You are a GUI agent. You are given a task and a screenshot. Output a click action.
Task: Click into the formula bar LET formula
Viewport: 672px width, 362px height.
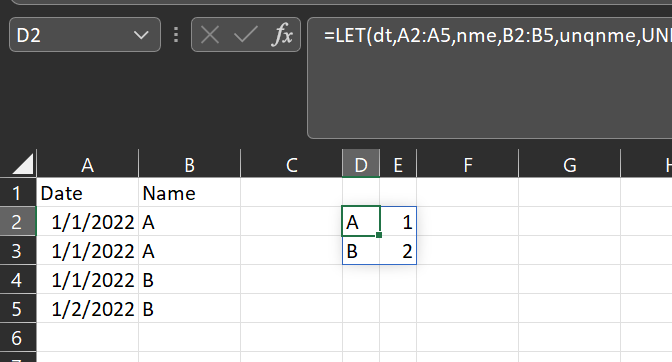(x=489, y=78)
